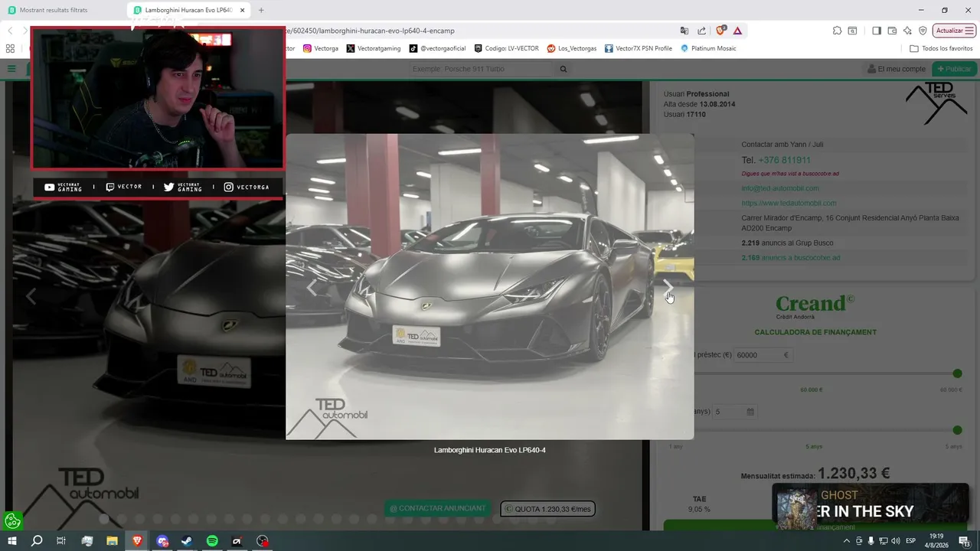Viewport: 980px width, 551px height.
Task: Click the Actualizar update button
Action: 954,31
